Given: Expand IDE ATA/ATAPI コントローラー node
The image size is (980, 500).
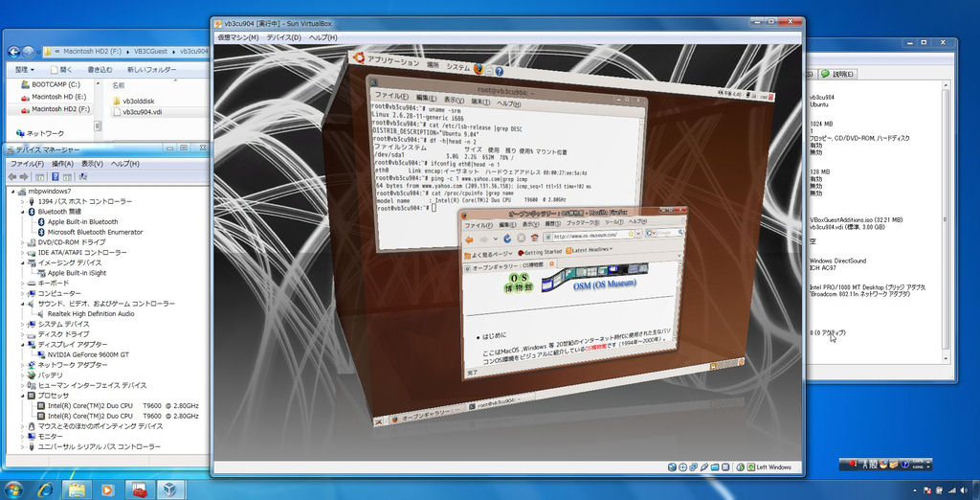Looking at the screenshot, I should coord(24,252).
